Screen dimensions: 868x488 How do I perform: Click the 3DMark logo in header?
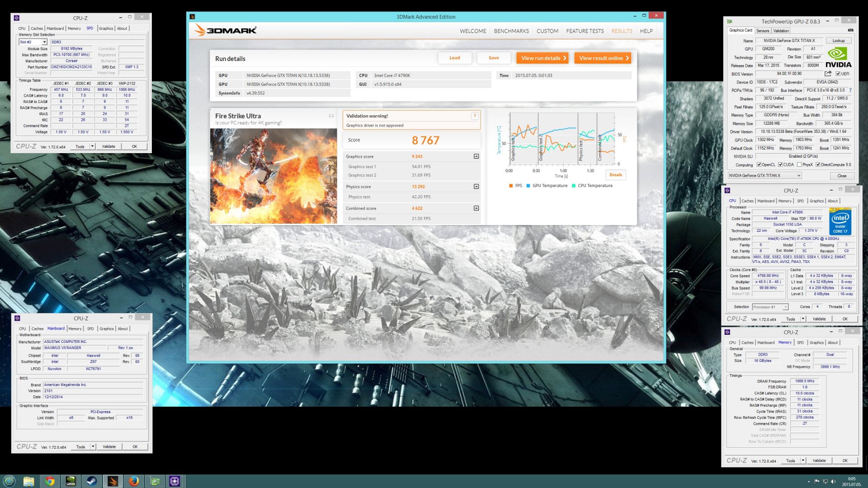pyautogui.click(x=225, y=30)
